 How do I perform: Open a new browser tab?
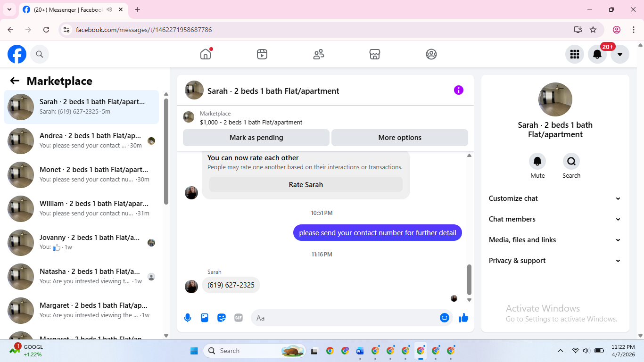click(x=138, y=9)
